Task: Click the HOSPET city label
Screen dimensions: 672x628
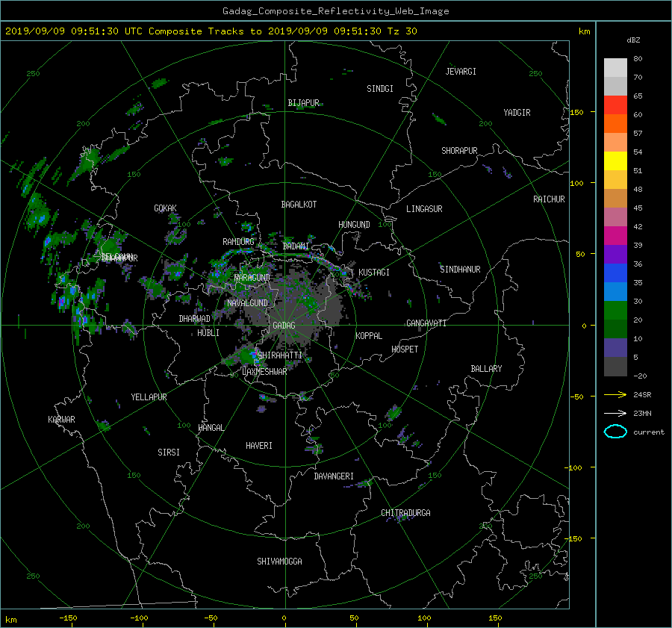Action: (x=405, y=349)
